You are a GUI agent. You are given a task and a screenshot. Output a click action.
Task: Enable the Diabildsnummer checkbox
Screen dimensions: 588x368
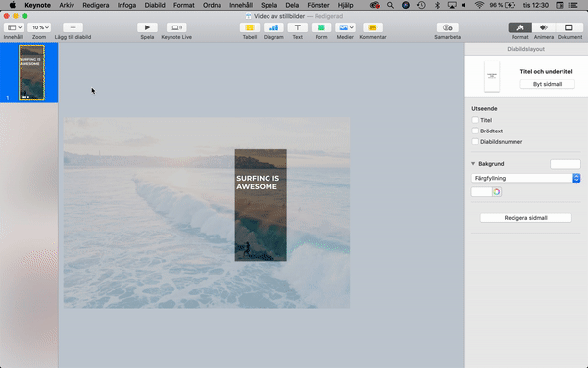(x=475, y=142)
